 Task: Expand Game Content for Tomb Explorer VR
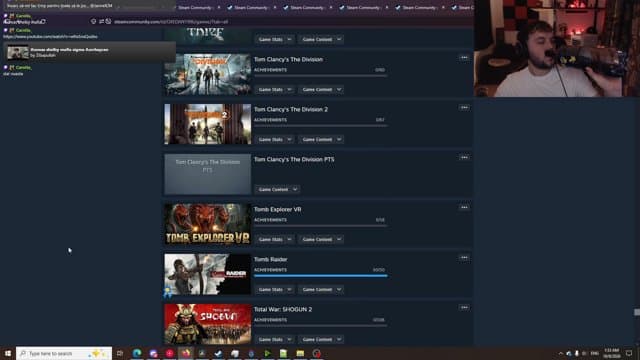click(x=321, y=239)
